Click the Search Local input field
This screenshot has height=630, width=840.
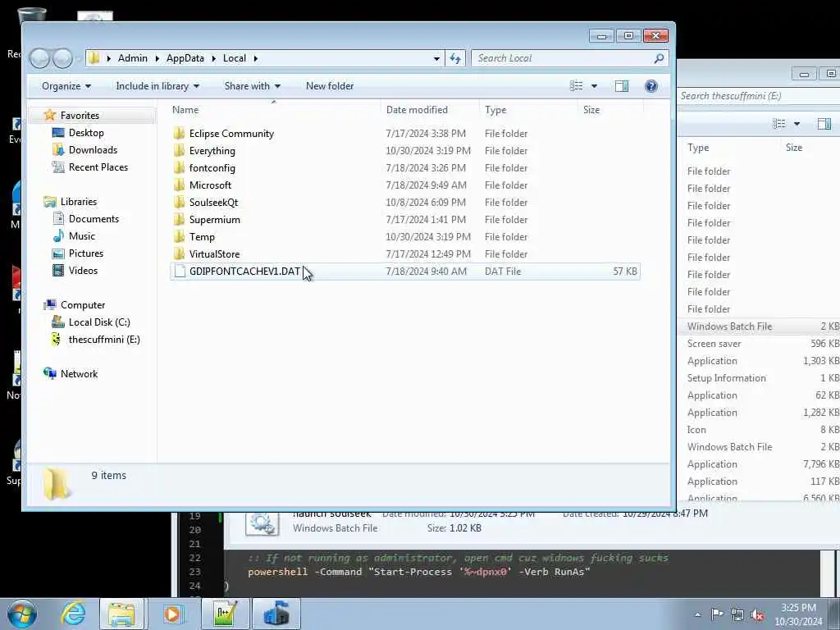tap(563, 58)
